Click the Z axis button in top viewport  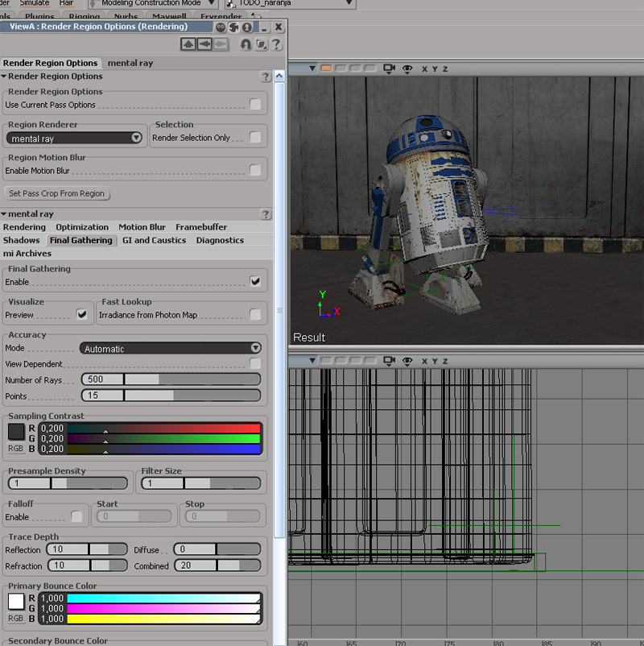[445, 69]
